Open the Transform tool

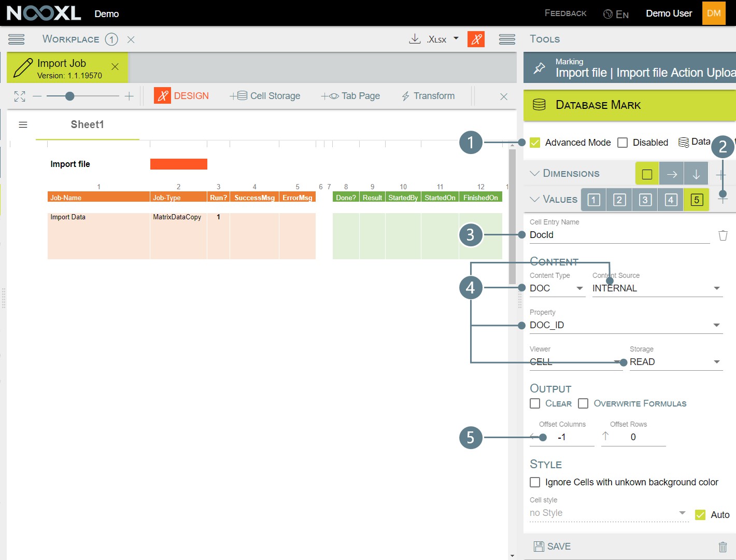[428, 96]
